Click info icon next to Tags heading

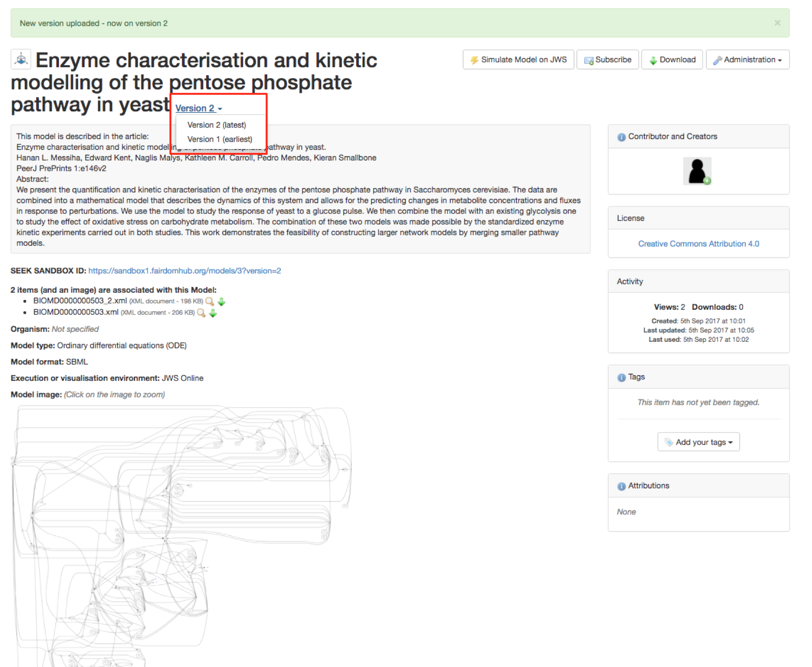pos(621,378)
